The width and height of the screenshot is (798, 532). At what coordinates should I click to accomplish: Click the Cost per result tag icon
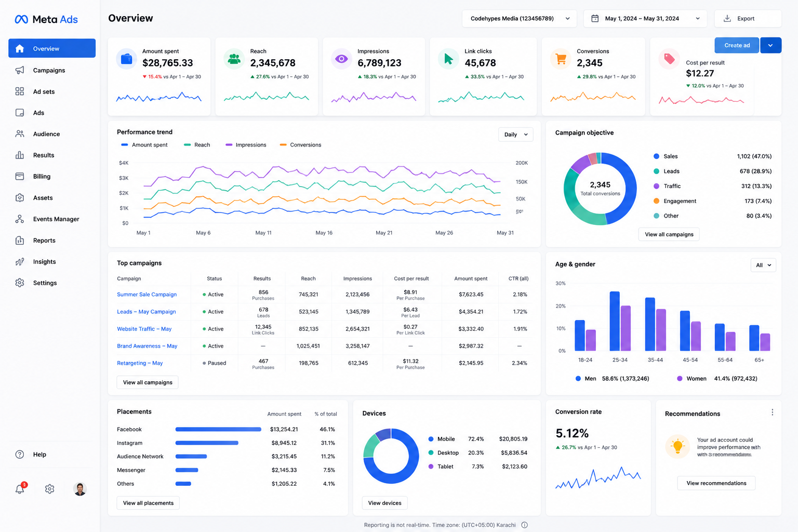[669, 59]
